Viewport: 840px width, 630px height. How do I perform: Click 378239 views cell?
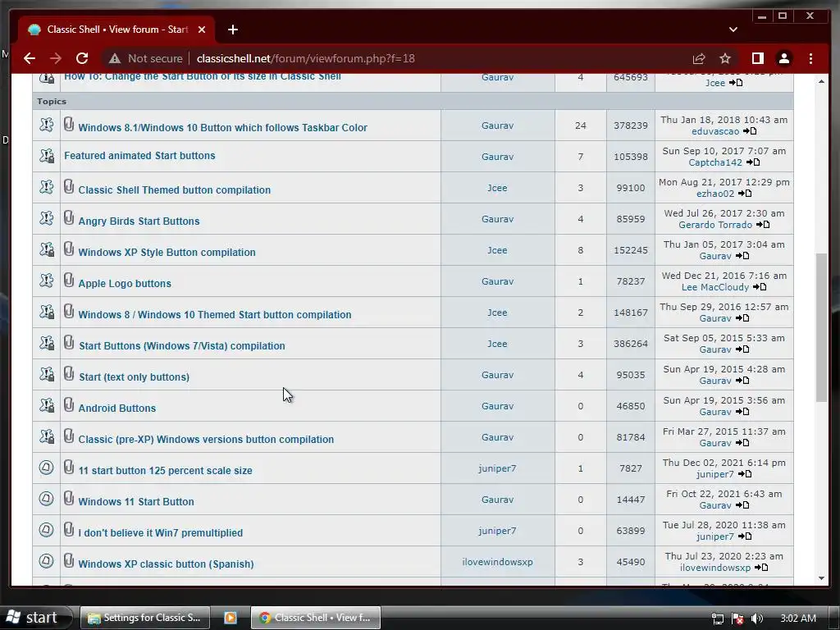tap(631, 126)
